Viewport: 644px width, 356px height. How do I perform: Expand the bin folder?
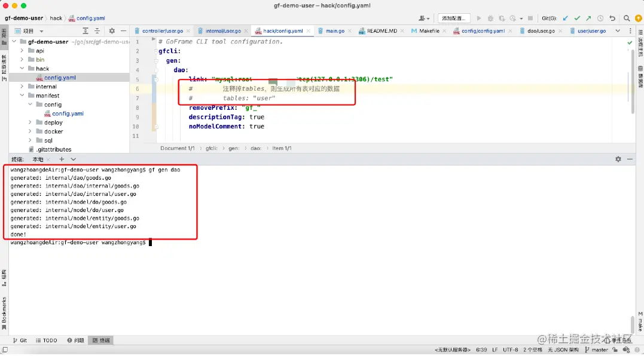click(22, 60)
